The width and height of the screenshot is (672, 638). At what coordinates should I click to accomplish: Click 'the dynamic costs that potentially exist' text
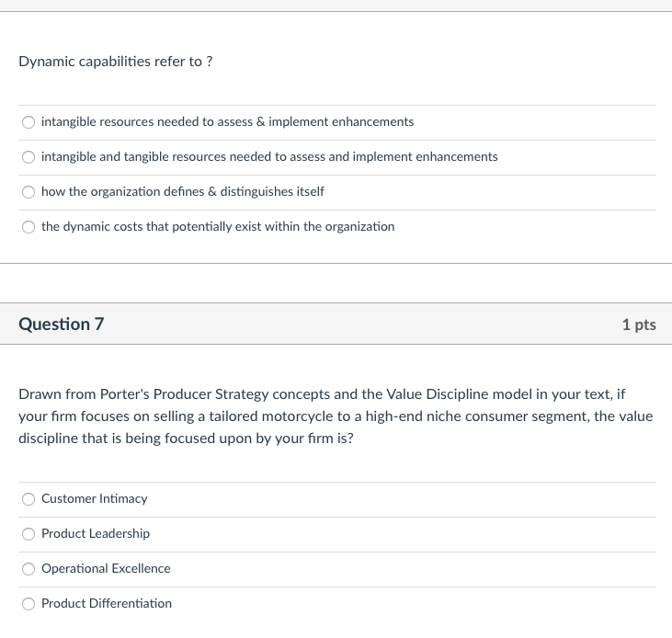click(x=218, y=227)
